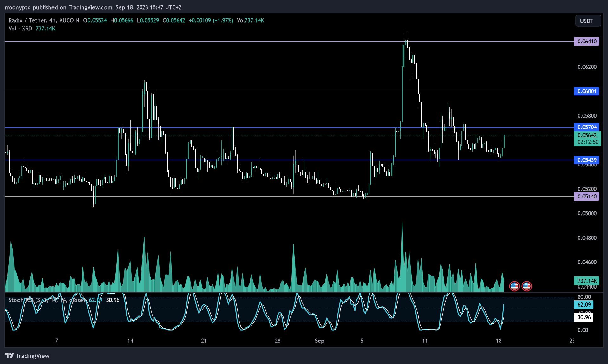Click the second US flag event icon
Image resolution: width=608 pixels, height=364 pixels.
coord(526,286)
